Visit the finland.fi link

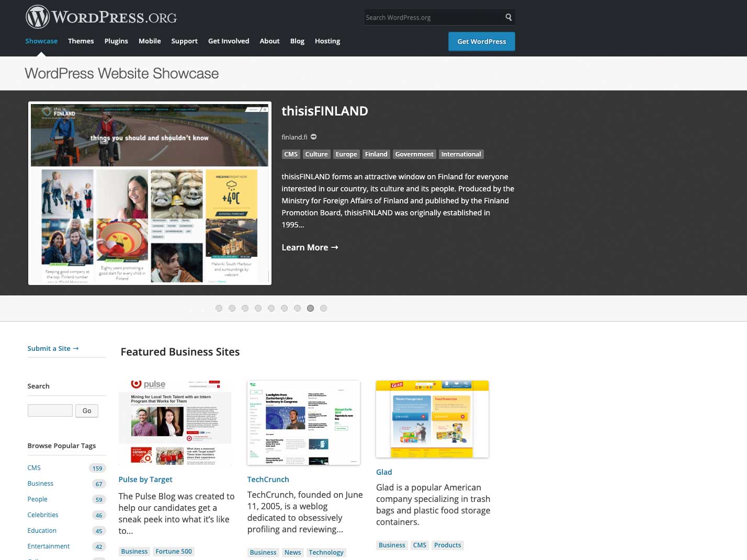(295, 137)
